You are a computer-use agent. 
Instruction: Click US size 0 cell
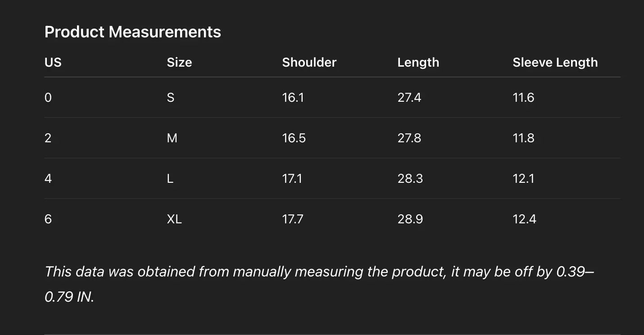[x=48, y=97]
